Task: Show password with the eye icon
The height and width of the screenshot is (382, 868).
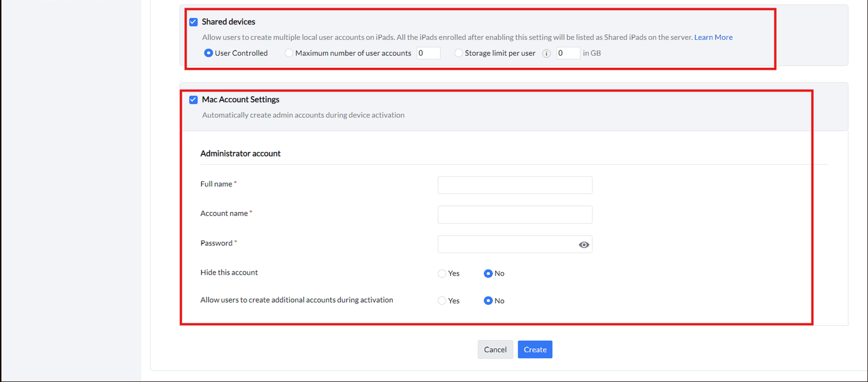Action: tap(584, 245)
